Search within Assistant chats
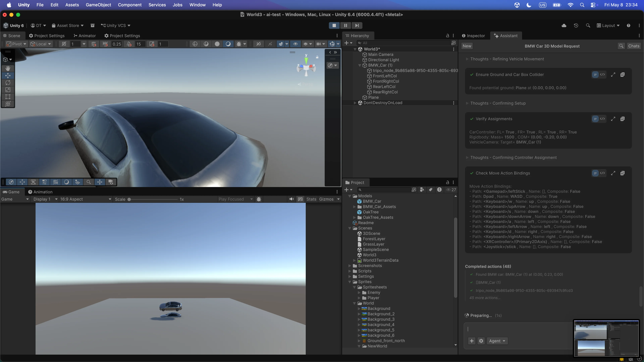644x362 pixels. pos(621,46)
